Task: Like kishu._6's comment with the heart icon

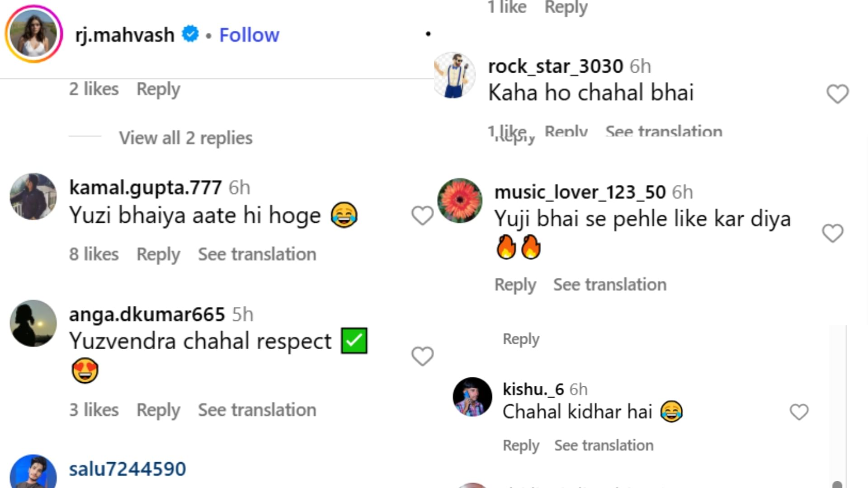Action: tap(798, 412)
